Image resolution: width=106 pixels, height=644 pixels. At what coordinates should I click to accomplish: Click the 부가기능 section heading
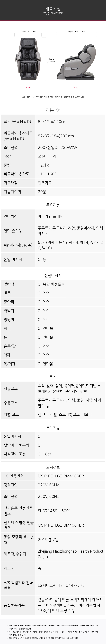coord(53,427)
